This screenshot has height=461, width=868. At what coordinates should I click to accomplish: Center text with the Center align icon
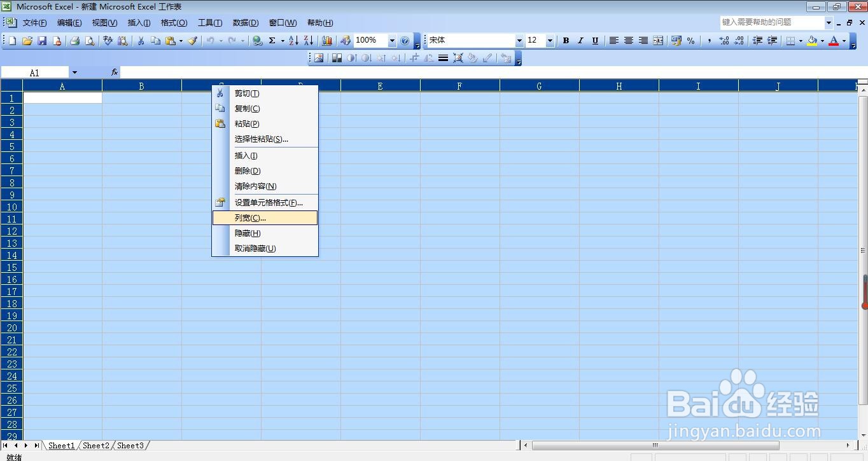[x=629, y=41]
